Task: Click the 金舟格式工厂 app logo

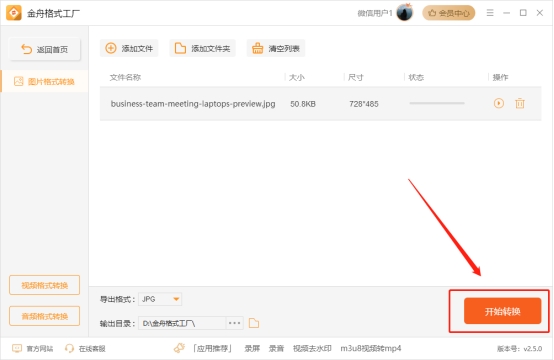Action: tap(14, 13)
